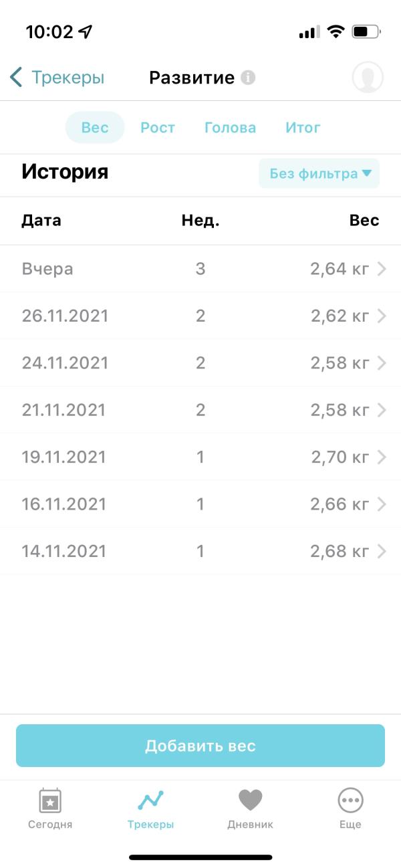Select the Трекеры graph icon
The image size is (401, 868).
pyautogui.click(x=150, y=800)
